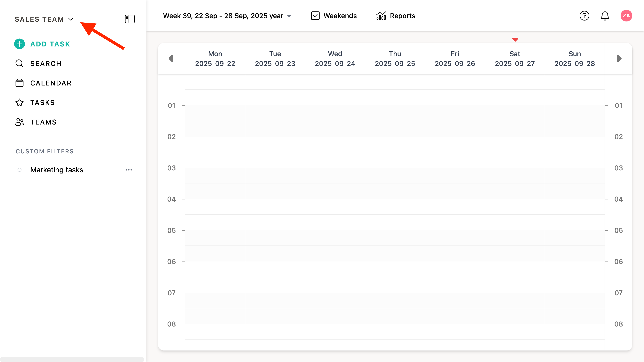
Task: Go to previous week arrow
Action: point(171,59)
